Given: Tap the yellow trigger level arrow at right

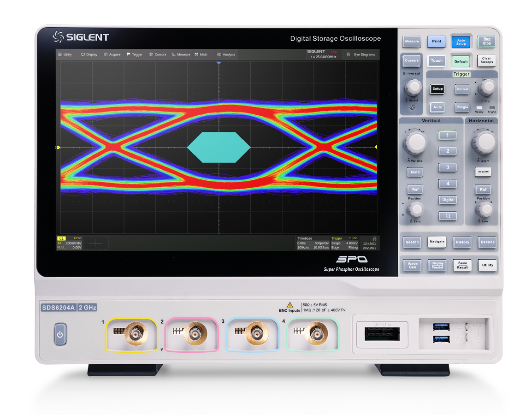Looking at the screenshot, I should point(376,147).
